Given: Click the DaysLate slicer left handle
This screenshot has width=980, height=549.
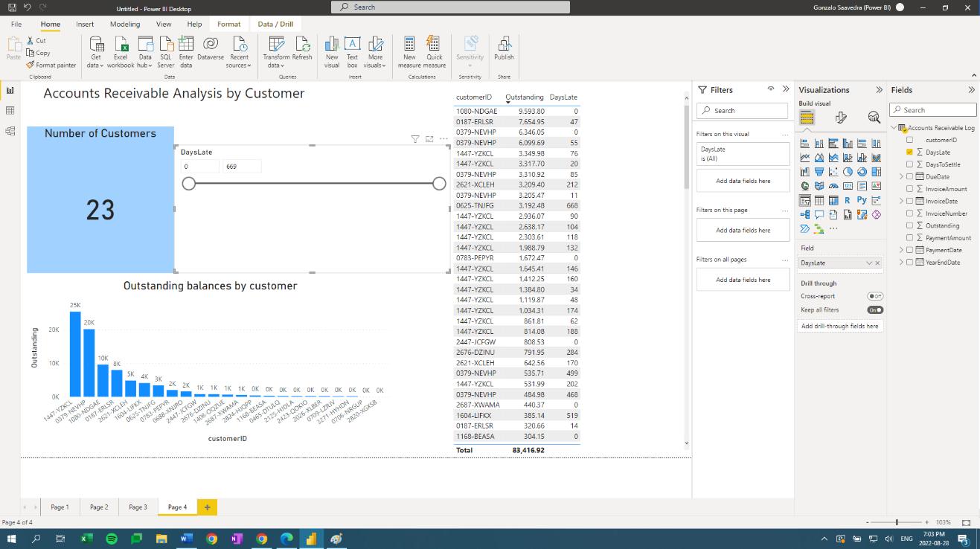Looking at the screenshot, I should click(189, 184).
